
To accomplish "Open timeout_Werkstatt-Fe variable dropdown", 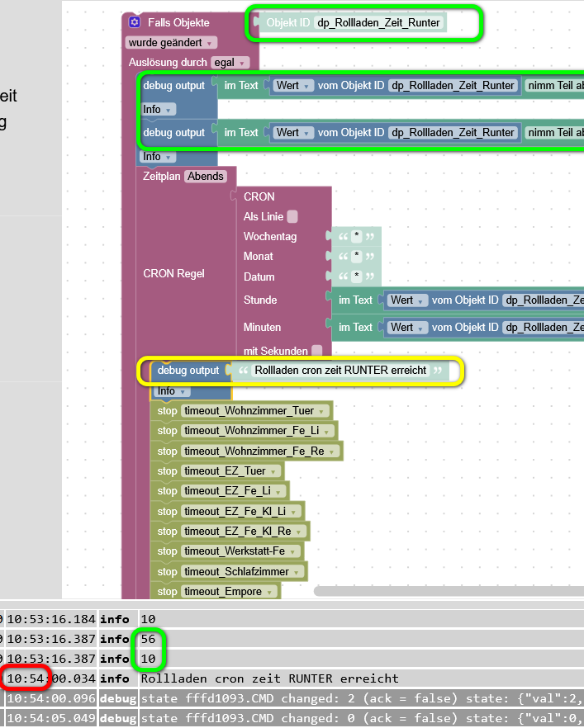I will pos(240,551).
